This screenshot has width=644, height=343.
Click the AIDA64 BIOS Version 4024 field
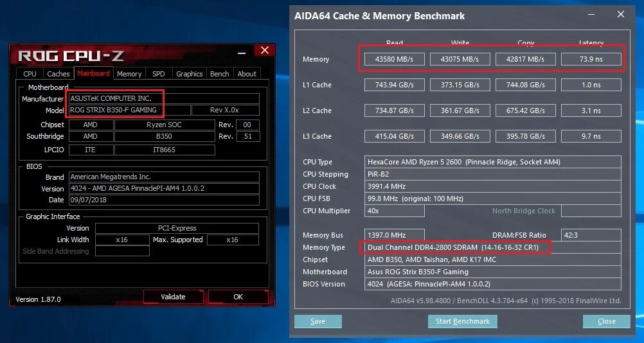(x=493, y=284)
